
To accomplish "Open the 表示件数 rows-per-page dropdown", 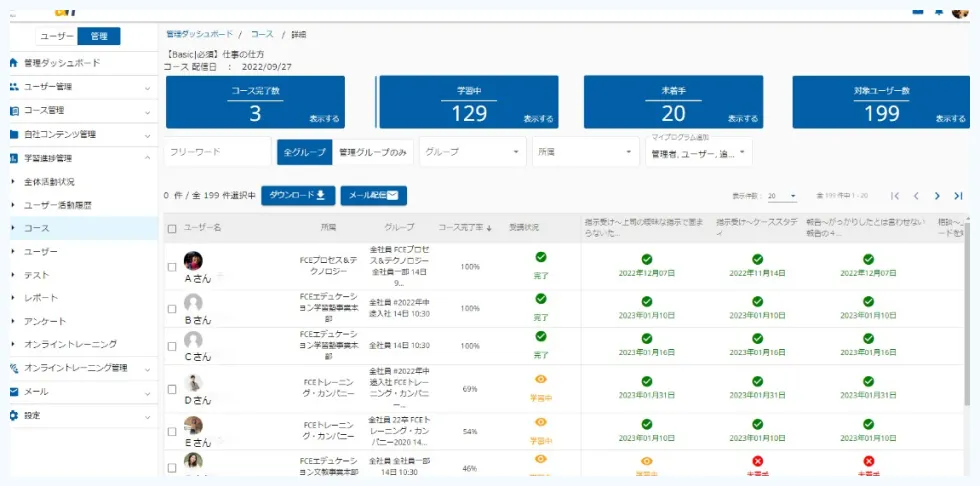I will click(x=782, y=196).
